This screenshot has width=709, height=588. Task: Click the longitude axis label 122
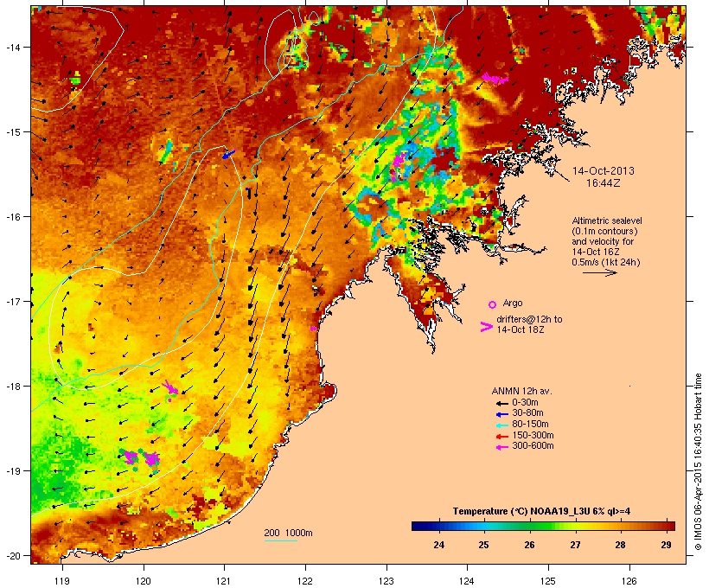tap(305, 581)
